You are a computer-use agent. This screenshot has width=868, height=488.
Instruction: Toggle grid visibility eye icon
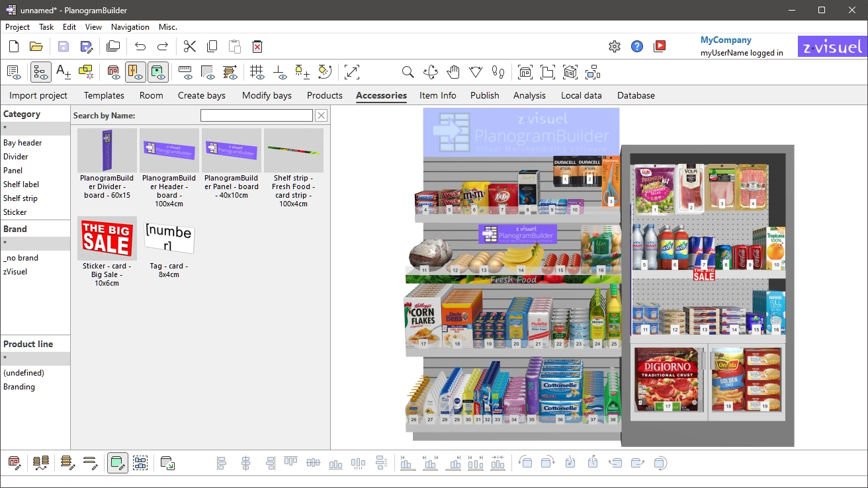[x=257, y=71]
